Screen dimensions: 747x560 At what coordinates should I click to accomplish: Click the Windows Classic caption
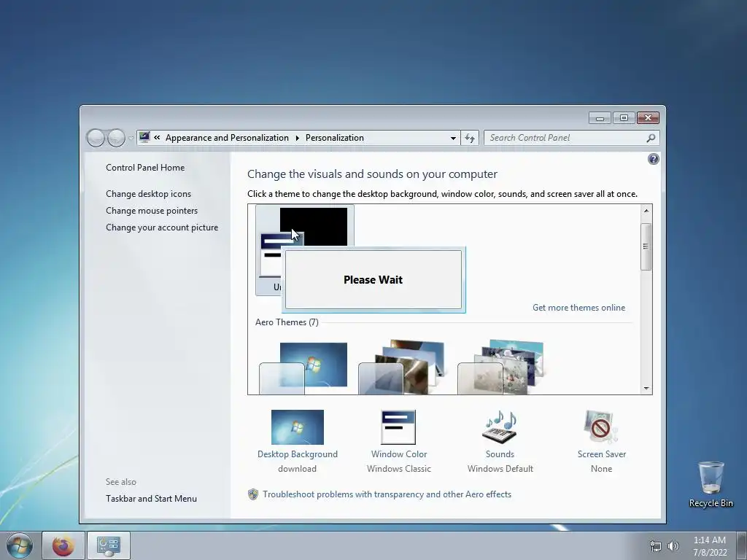click(x=399, y=469)
